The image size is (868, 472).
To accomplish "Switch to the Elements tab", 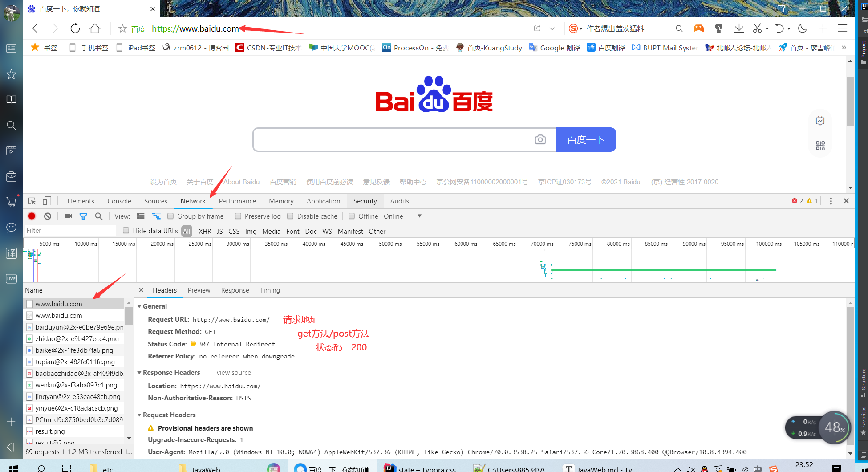I will [81, 201].
